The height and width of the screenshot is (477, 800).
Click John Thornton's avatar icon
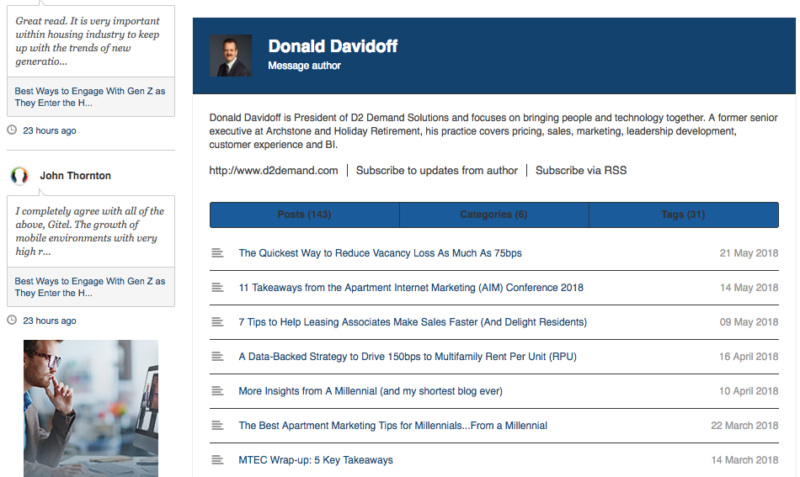[19, 175]
